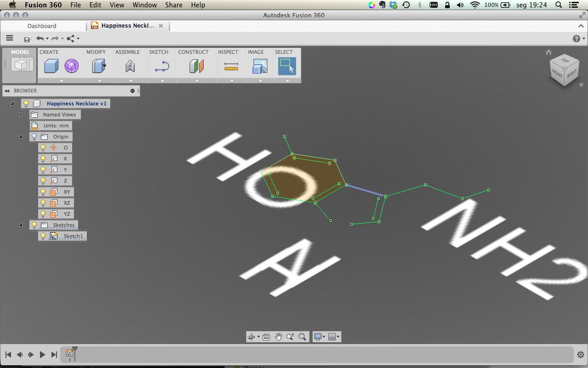Jump to the timeline beginning

pos(8,355)
